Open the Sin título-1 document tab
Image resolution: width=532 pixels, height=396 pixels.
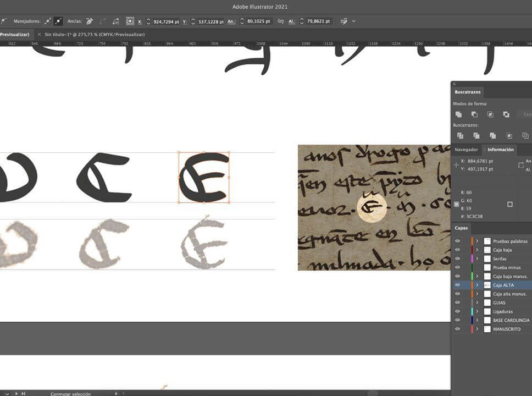click(x=95, y=34)
